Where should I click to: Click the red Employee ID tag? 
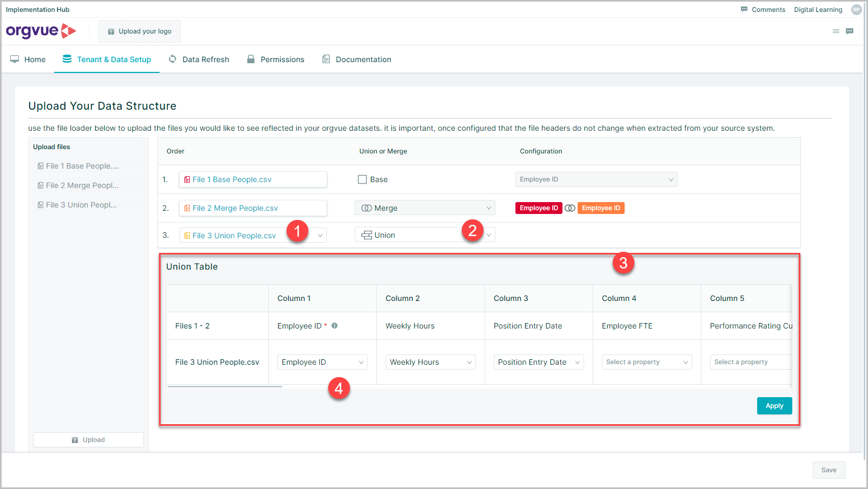click(539, 208)
